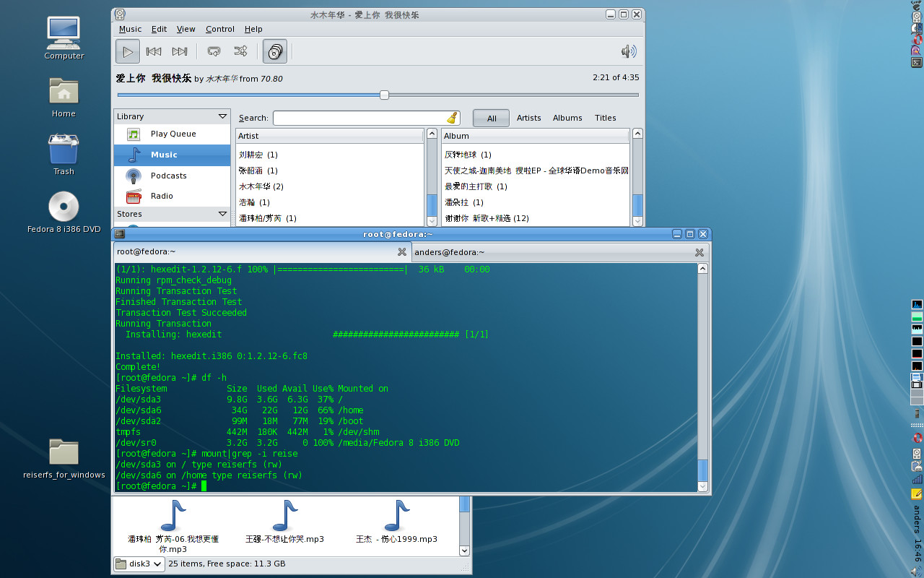
Task: Toggle the Browse pane button
Action: 275,51
